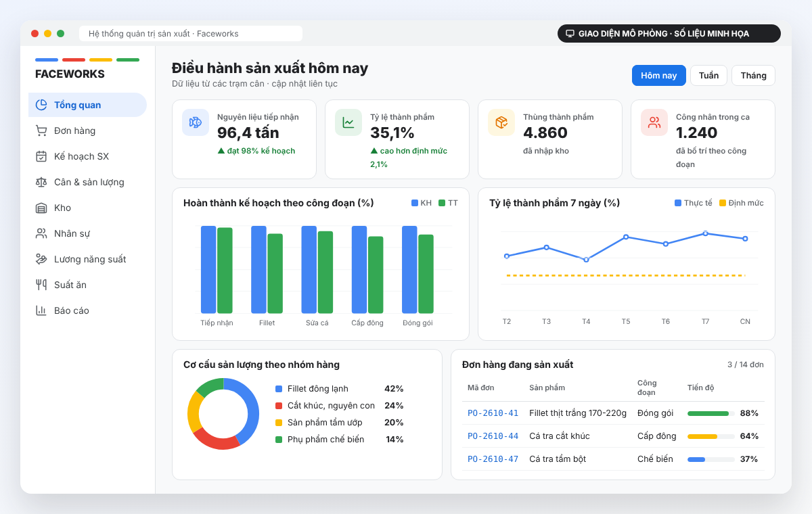812x514 pixels.
Task: Click the Báo cáo bar chart icon
Action: [41, 310]
